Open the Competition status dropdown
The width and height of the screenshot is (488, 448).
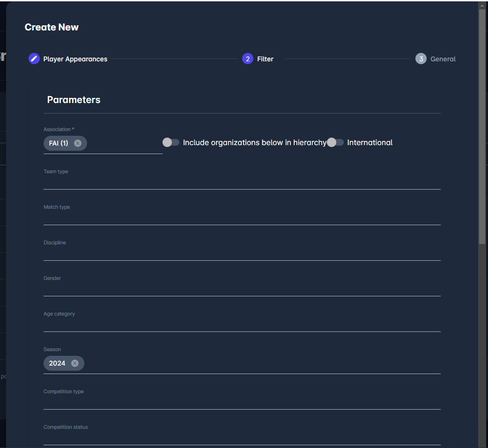pyautogui.click(x=242, y=438)
